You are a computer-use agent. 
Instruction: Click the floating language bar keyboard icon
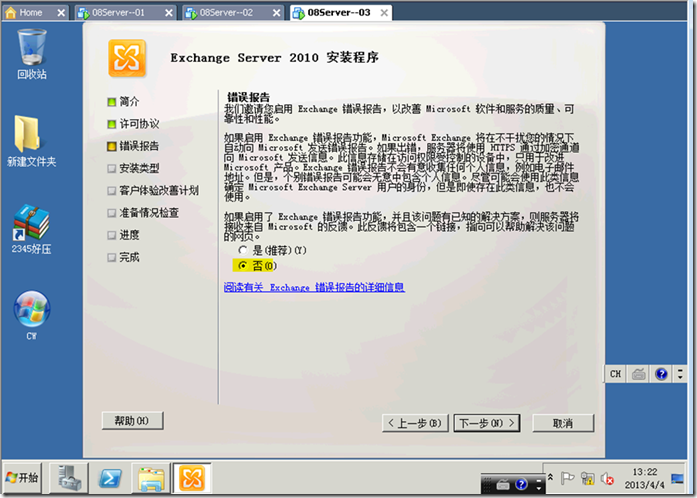[639, 374]
